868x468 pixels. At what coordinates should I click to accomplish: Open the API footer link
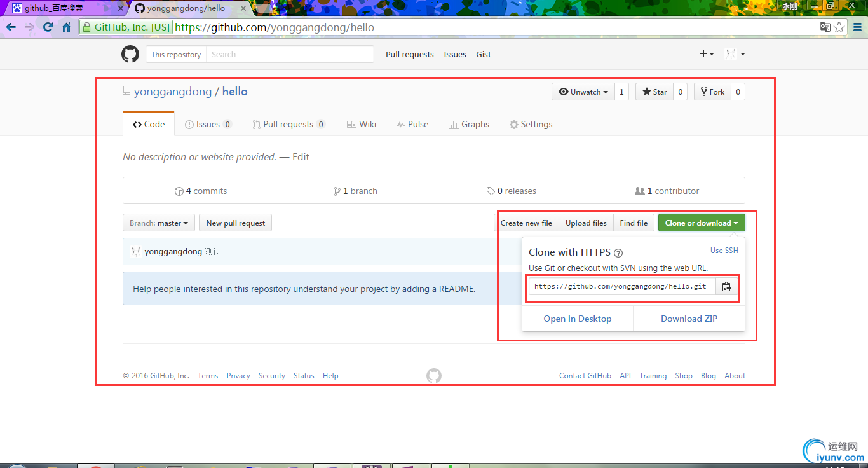pos(626,376)
